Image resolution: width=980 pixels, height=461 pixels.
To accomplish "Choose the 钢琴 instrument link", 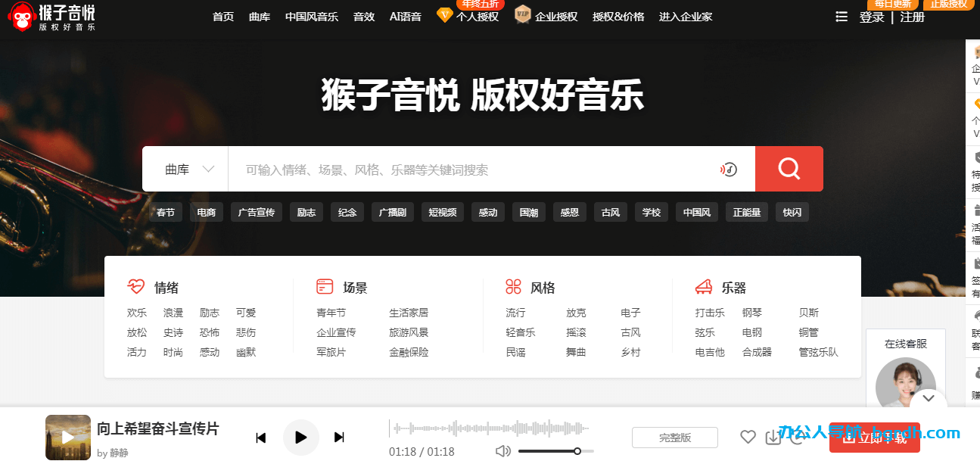I will (752, 313).
